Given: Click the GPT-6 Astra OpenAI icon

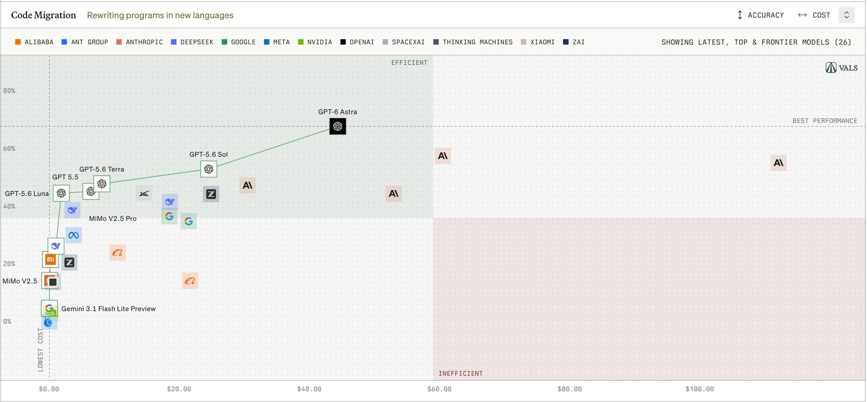Looking at the screenshot, I should [338, 126].
